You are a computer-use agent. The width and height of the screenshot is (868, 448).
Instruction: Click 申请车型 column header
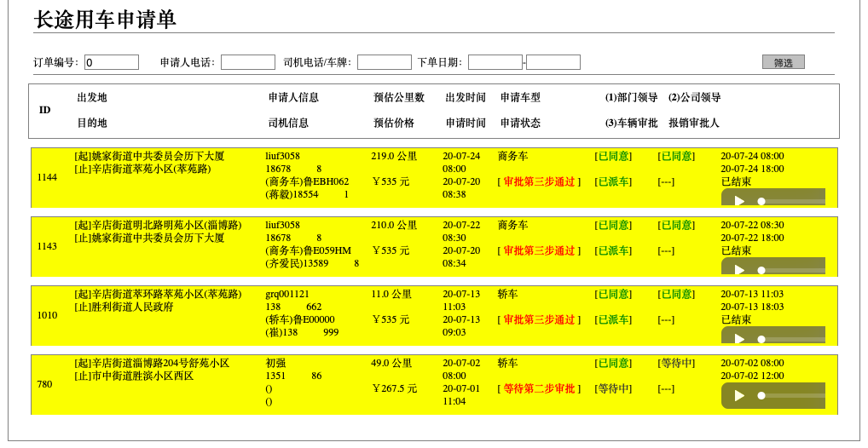tap(520, 98)
